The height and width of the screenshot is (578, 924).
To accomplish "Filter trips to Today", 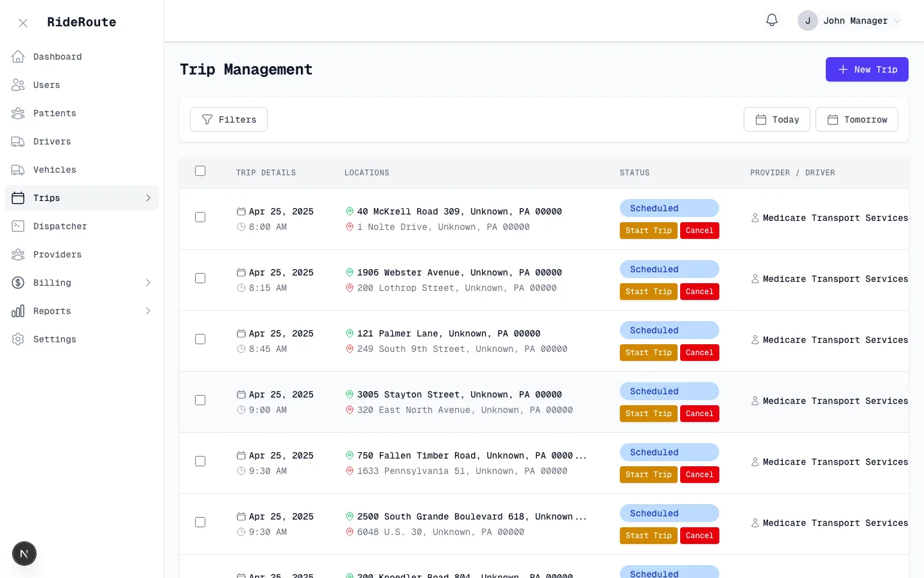I will click(x=777, y=119).
